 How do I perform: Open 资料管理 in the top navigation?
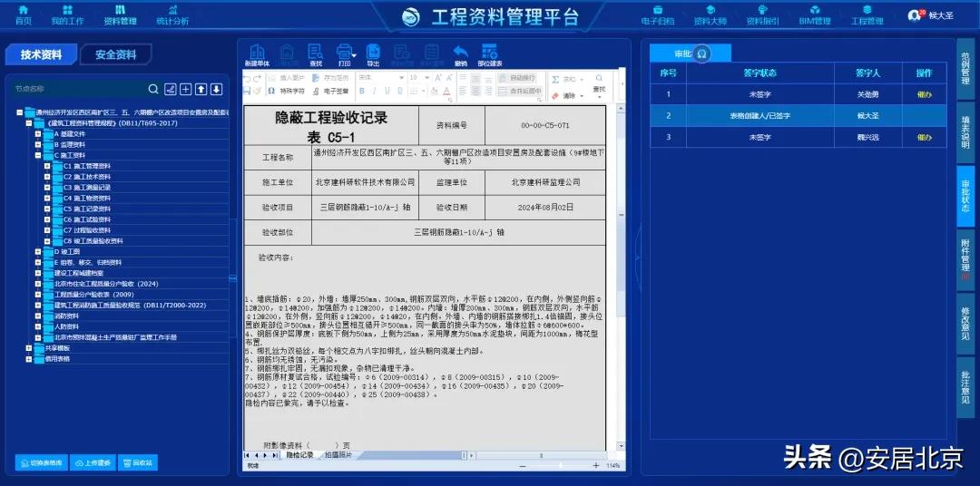pyautogui.click(x=120, y=15)
